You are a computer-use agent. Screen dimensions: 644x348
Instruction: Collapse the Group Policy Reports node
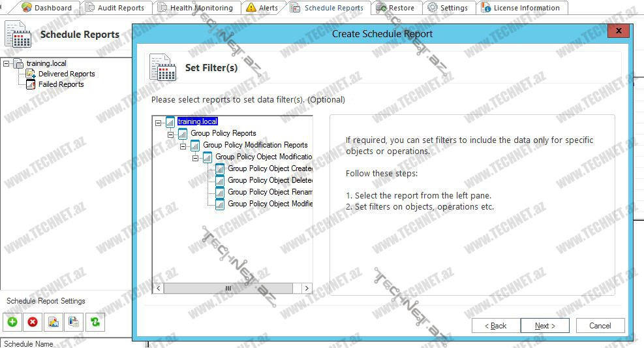point(171,134)
